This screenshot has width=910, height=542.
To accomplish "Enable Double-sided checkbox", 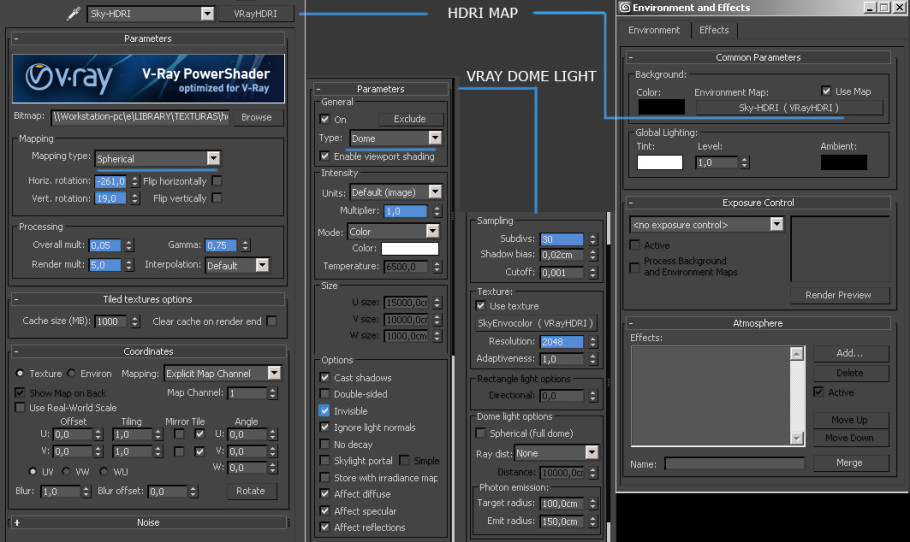I will [x=325, y=393].
